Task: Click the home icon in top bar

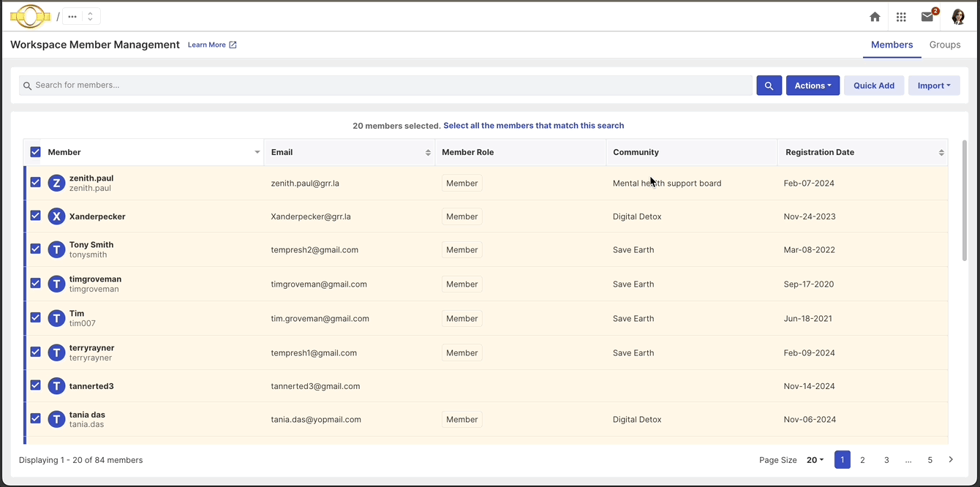Action: (x=875, y=17)
